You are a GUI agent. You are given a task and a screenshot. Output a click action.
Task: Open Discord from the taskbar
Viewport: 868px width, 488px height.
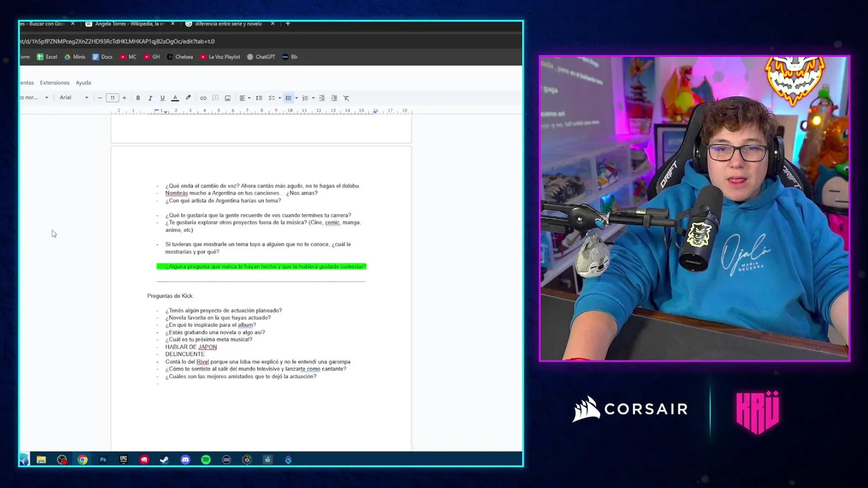point(185,460)
